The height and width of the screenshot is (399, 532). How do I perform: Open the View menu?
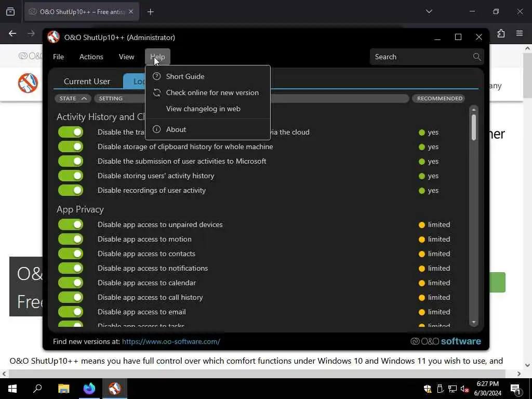[127, 57]
